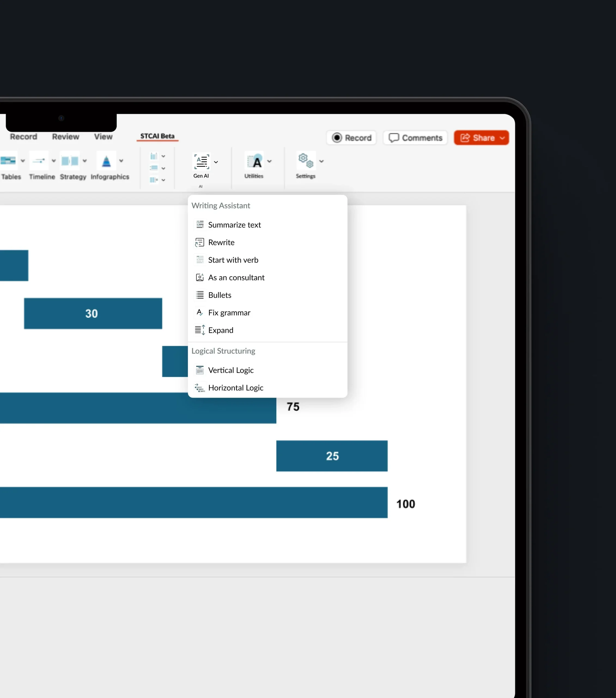Switch to the STCAI Beta tab
The width and height of the screenshot is (616, 698).
click(157, 136)
